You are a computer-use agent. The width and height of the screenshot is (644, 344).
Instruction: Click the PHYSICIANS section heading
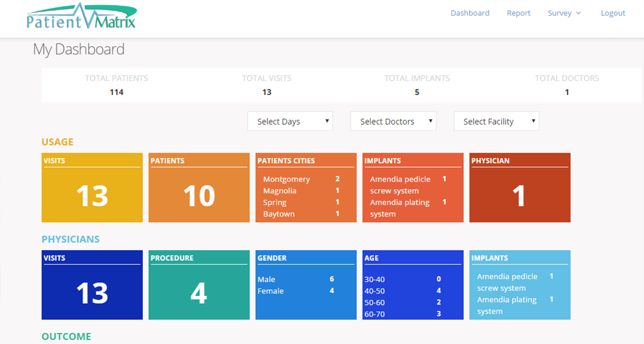pos(71,239)
